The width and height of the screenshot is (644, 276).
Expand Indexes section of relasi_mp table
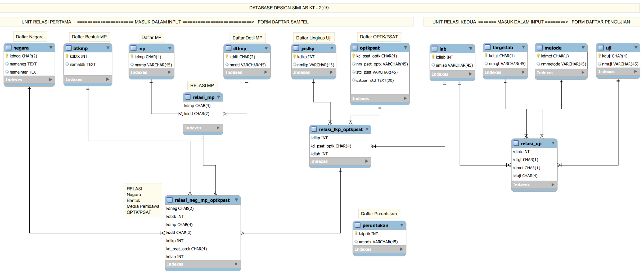218,128
